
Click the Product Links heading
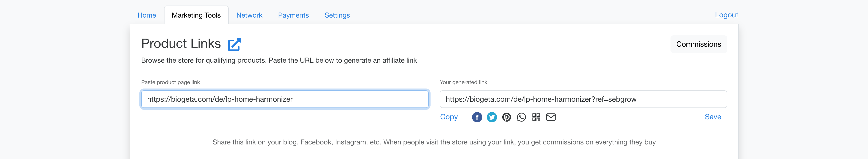click(181, 43)
